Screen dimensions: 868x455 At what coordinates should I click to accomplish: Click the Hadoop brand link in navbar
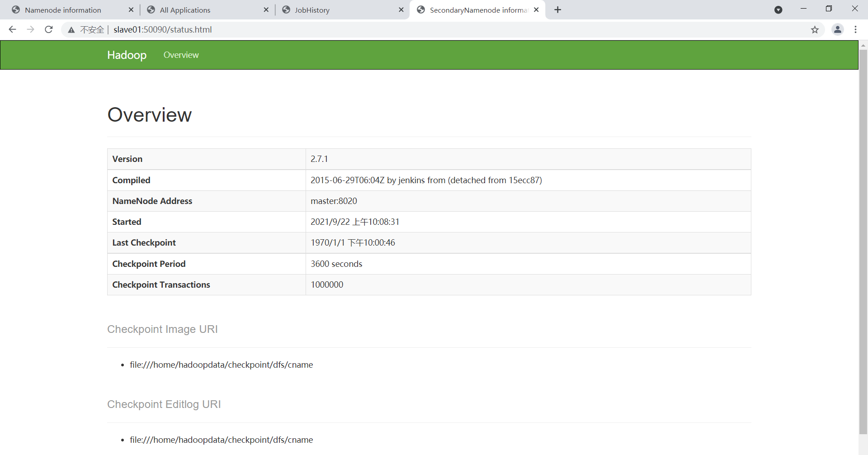tap(126, 55)
